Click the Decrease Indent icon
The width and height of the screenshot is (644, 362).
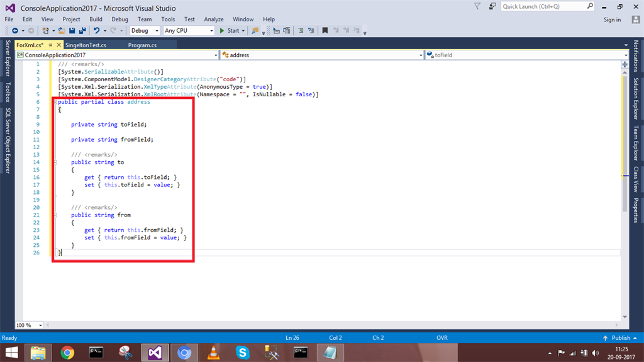[x=277, y=30]
